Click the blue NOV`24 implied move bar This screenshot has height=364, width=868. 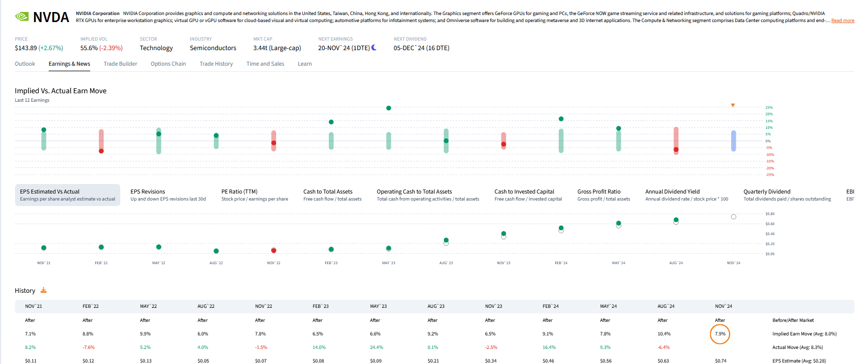tap(733, 141)
